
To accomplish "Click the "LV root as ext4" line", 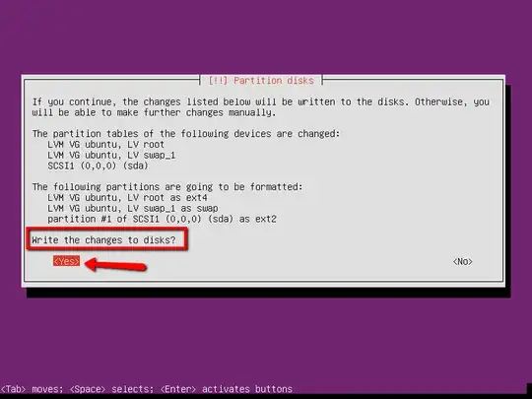I will click(127, 198).
